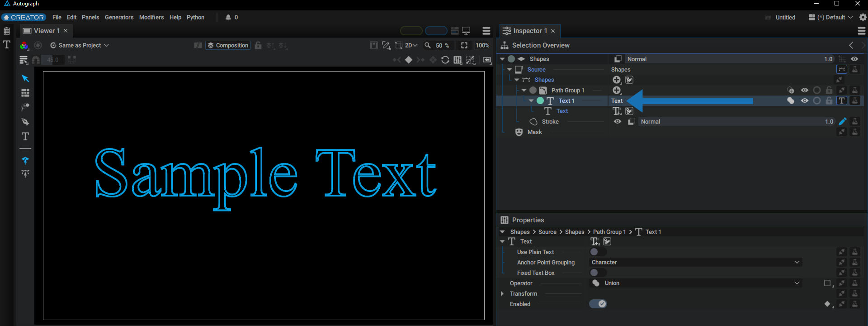Click the Composition button
Image resolution: width=868 pixels, height=326 pixels.
pos(228,45)
